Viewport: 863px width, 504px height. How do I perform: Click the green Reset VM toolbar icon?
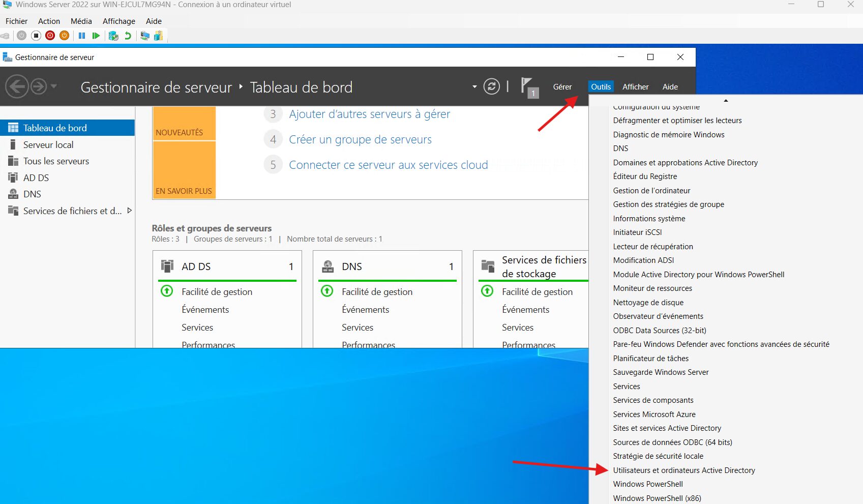96,36
